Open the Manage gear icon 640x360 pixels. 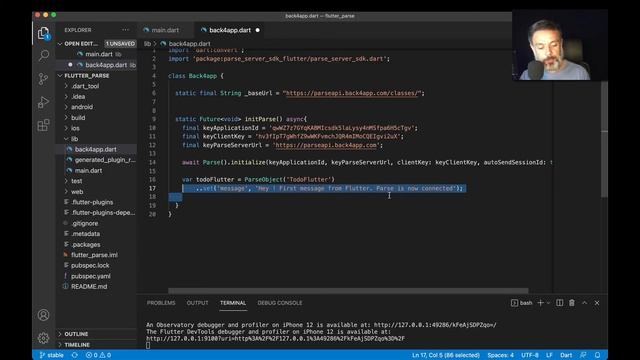coord(43,338)
